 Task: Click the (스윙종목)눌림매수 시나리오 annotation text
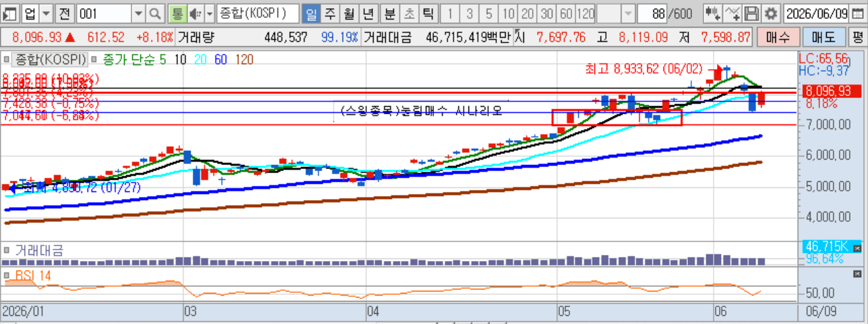pos(421,110)
